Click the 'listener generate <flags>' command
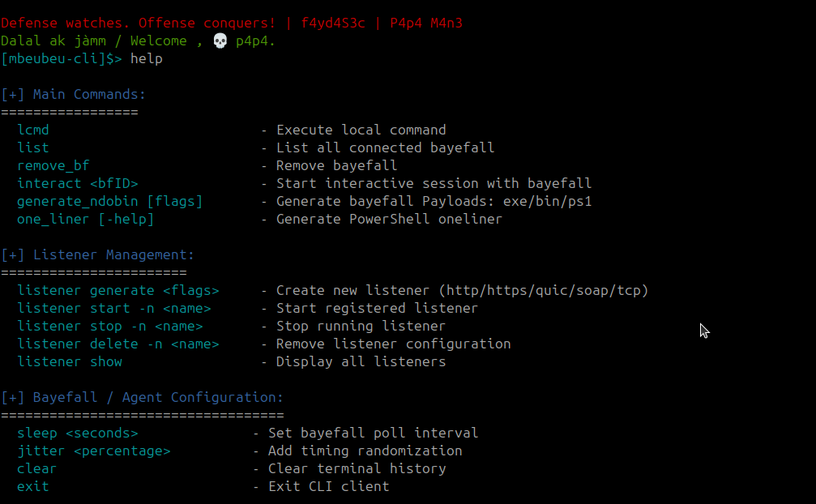This screenshot has width=816, height=504. [x=118, y=290]
